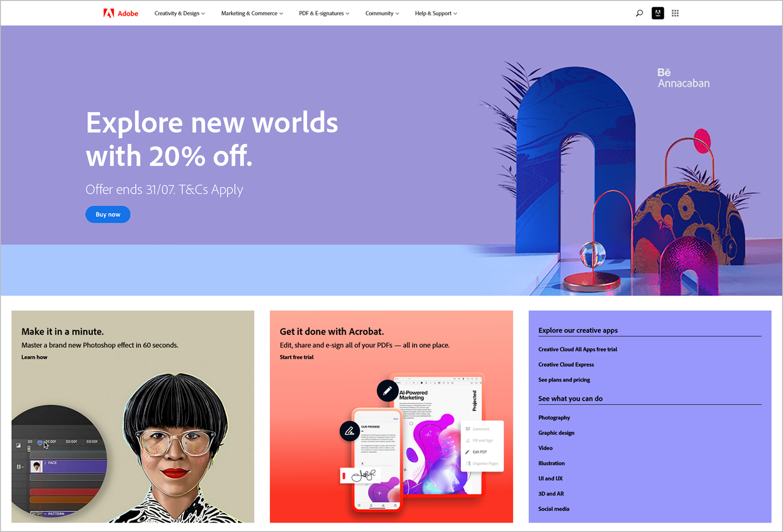Viewport: 783px width, 532px height.
Task: Click the Adobe account square icon
Action: (658, 13)
